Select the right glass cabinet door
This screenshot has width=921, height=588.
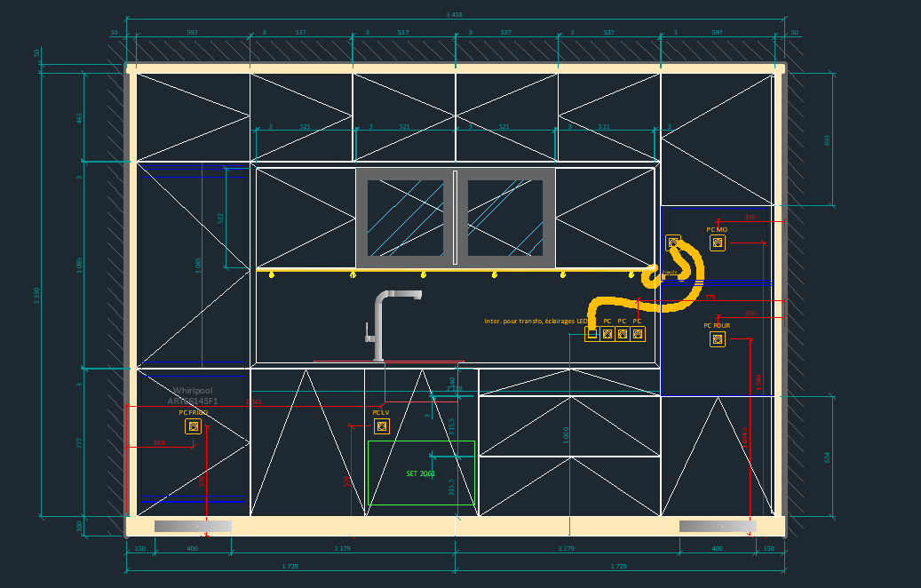(505, 218)
